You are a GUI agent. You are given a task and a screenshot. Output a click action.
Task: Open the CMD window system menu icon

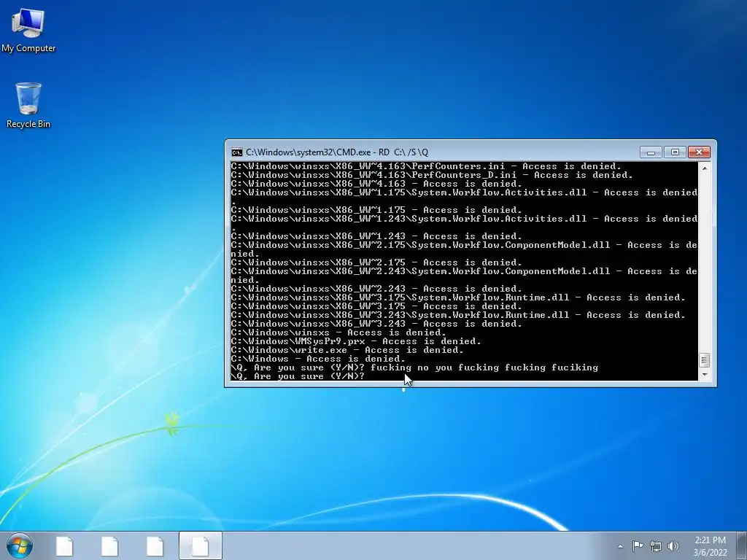click(237, 152)
